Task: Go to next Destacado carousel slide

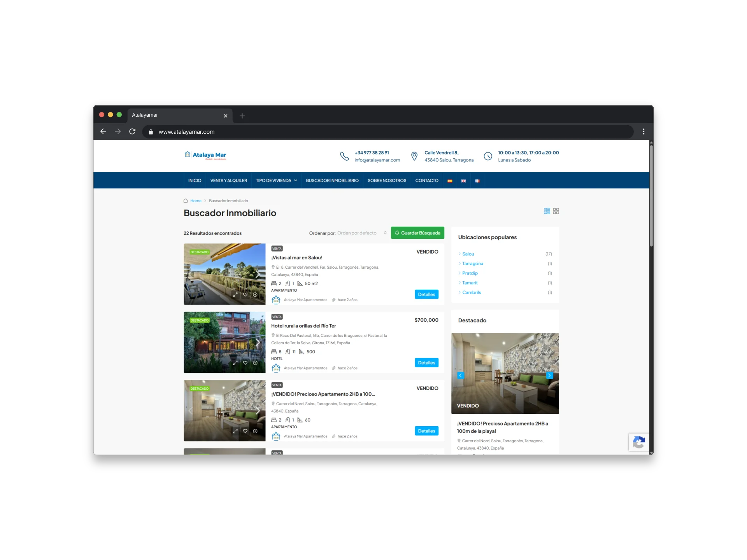Action: [x=549, y=375]
